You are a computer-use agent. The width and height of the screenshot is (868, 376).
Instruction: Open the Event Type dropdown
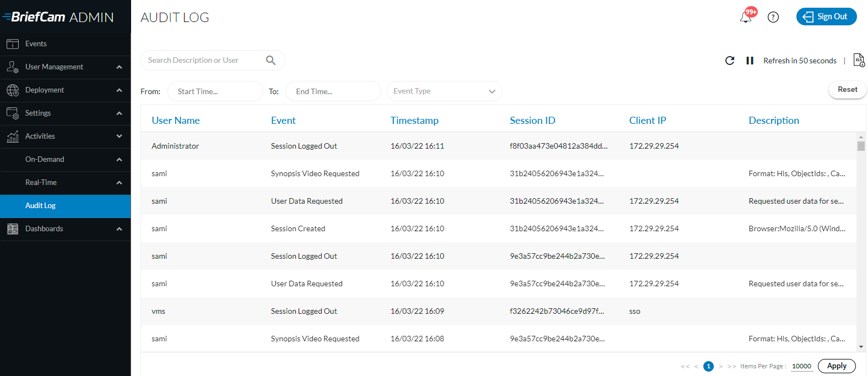pos(444,91)
